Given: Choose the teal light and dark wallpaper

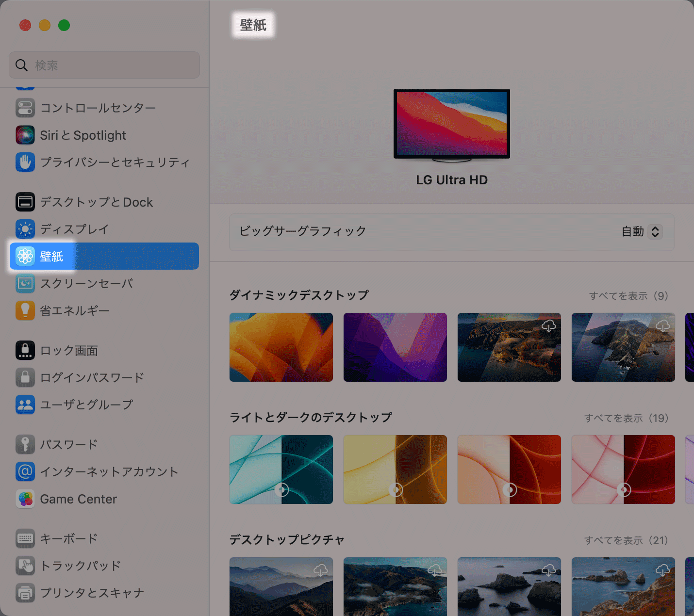Looking at the screenshot, I should (x=281, y=470).
